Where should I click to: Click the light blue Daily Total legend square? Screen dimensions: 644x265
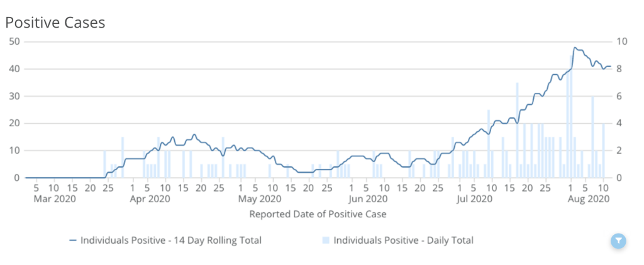[326, 240]
